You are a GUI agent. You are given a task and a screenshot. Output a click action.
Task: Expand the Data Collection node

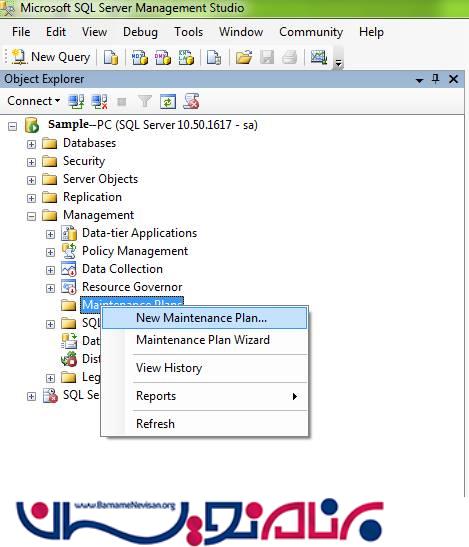point(50,270)
